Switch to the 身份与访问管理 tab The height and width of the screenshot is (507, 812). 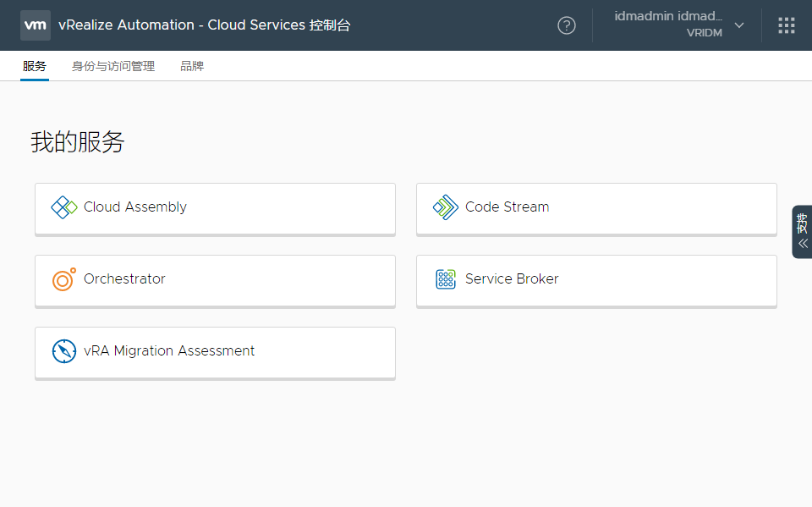pos(113,66)
